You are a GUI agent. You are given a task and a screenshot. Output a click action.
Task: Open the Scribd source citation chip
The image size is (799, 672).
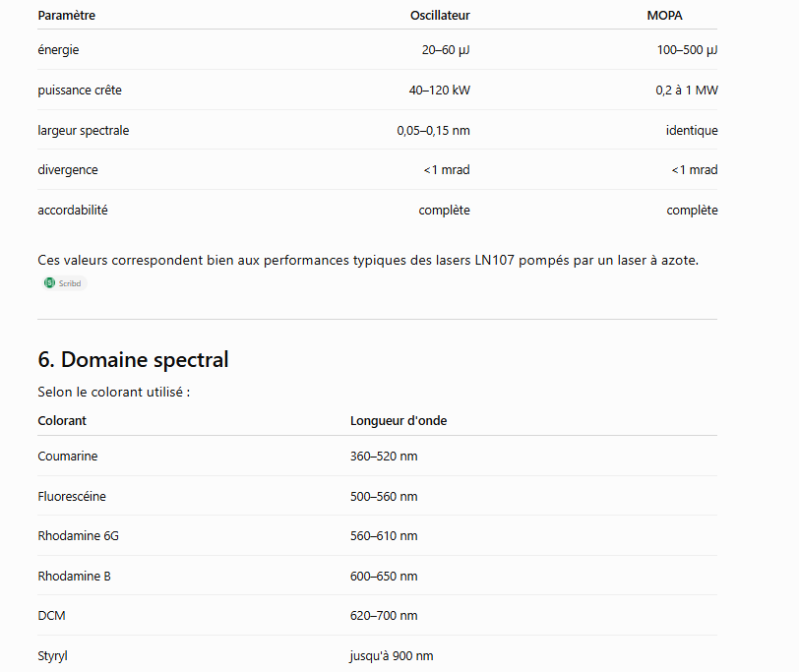point(64,283)
